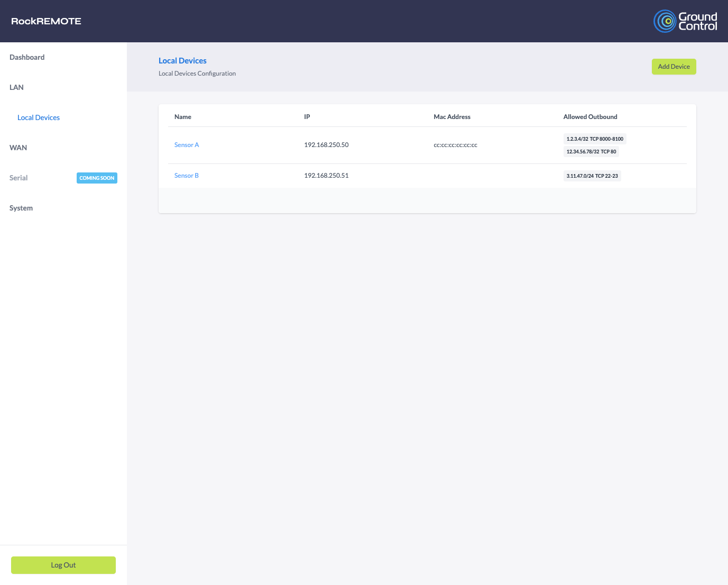Viewport: 728px width, 585px height.
Task: Click the 3.11.47.0/24 TCP 22-23 rule tag
Action: coord(592,176)
